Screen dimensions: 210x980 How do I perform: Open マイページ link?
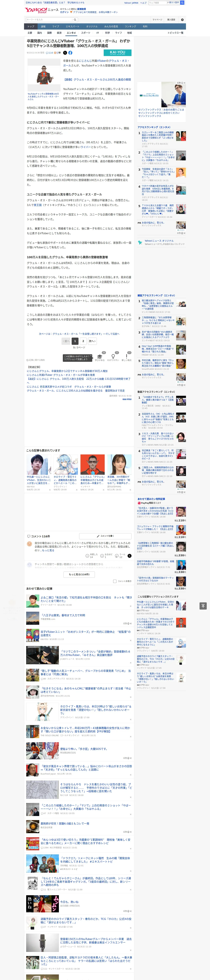click(157, 19)
